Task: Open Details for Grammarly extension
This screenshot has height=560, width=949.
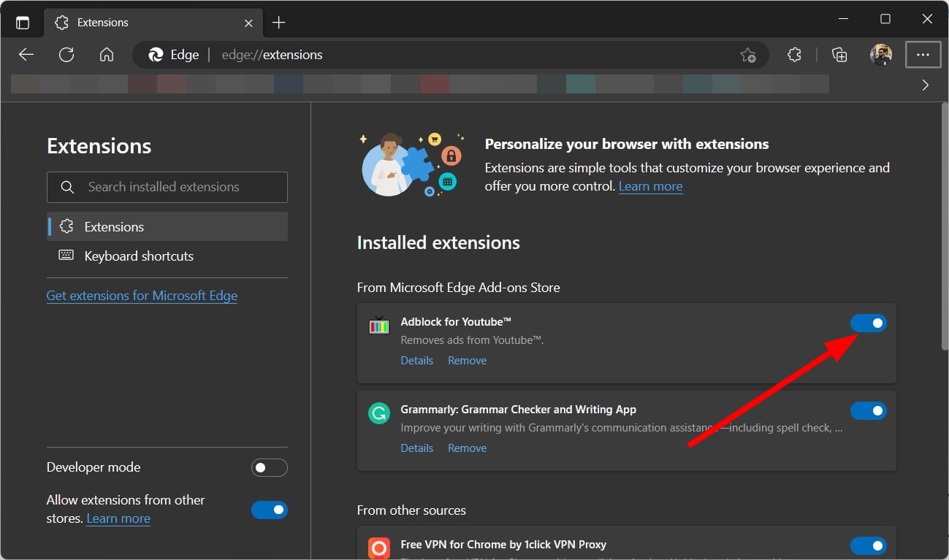Action: pyautogui.click(x=416, y=448)
